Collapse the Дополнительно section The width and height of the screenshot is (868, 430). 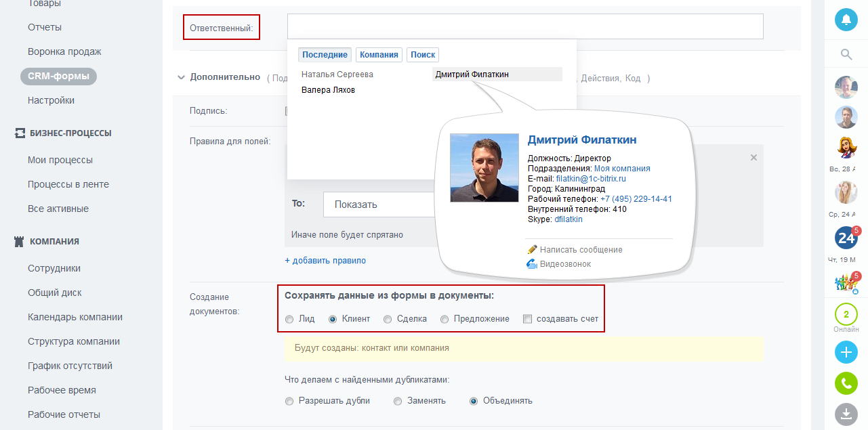[181, 78]
